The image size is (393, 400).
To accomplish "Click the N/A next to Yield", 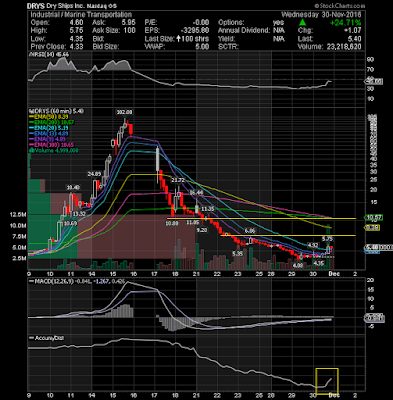I will 279,39.
